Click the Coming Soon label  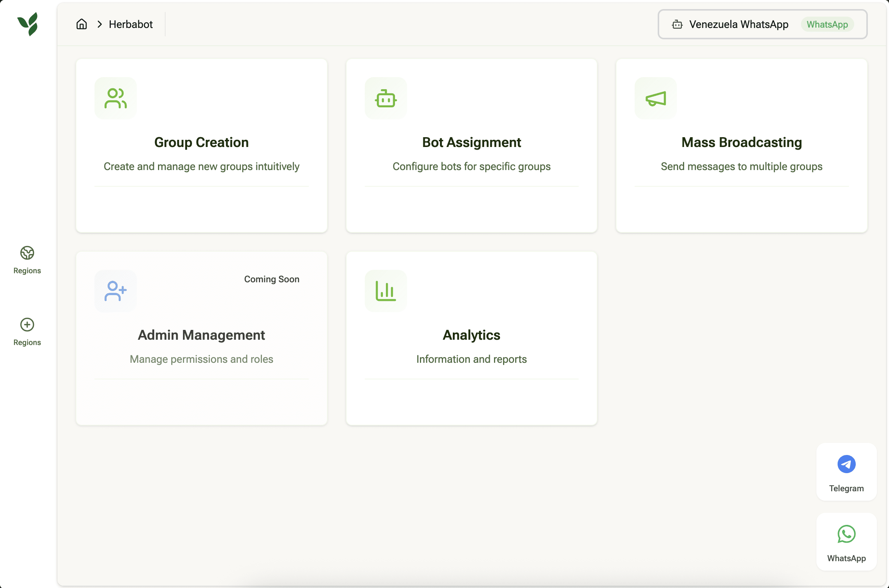pos(271,279)
